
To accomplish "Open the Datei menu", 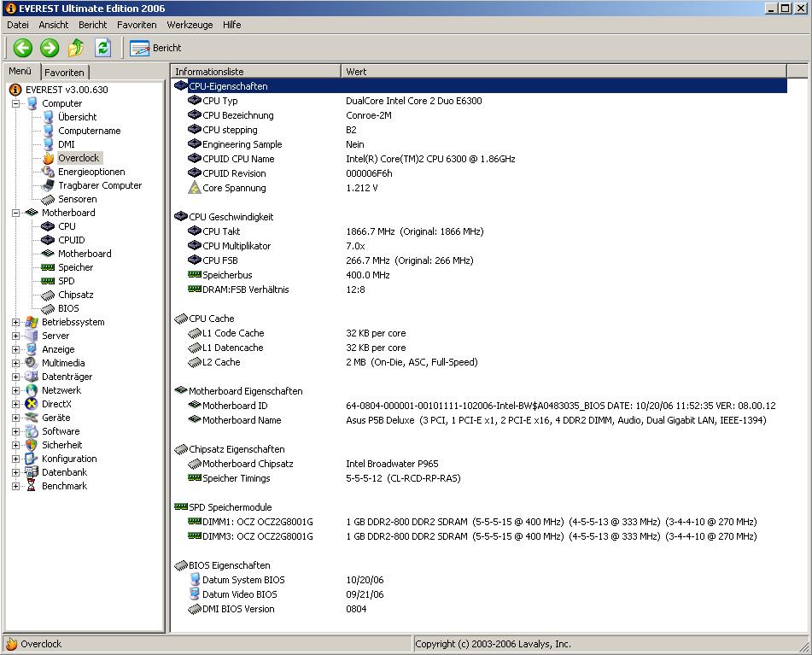I will (18, 25).
